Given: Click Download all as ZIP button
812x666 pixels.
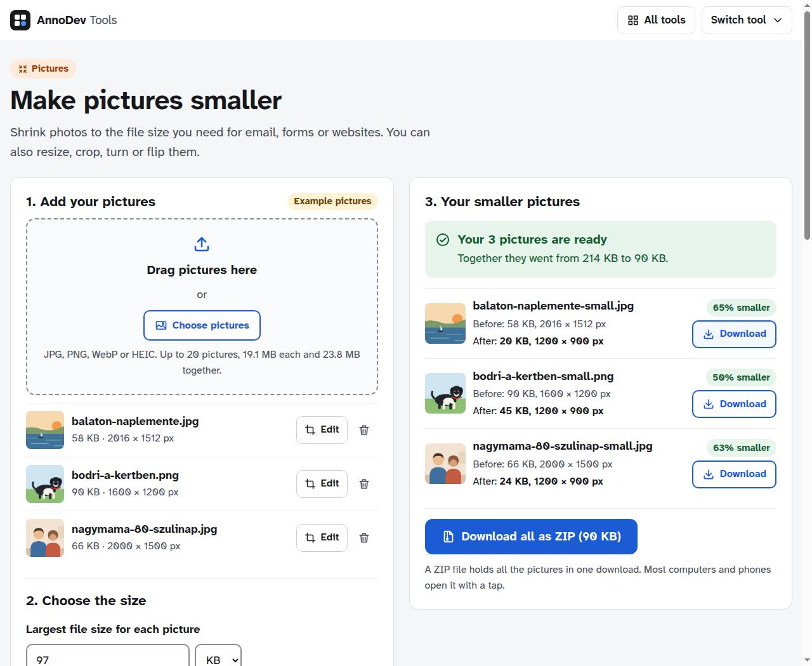Looking at the screenshot, I should tap(531, 537).
